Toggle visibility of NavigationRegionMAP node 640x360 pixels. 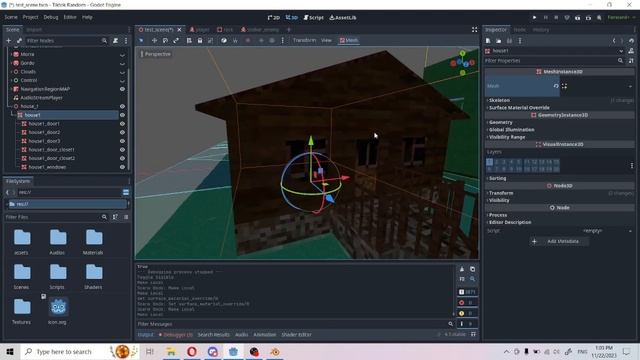(x=122, y=89)
